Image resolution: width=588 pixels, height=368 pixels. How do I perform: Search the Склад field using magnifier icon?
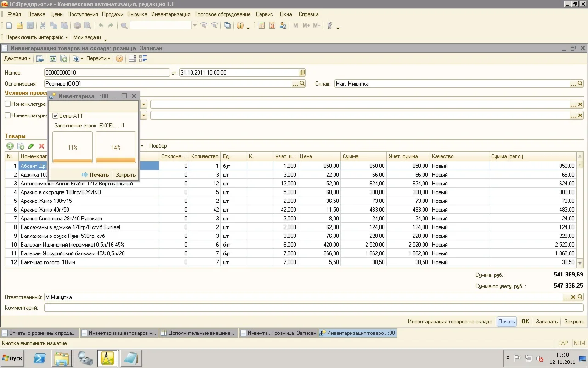point(580,84)
